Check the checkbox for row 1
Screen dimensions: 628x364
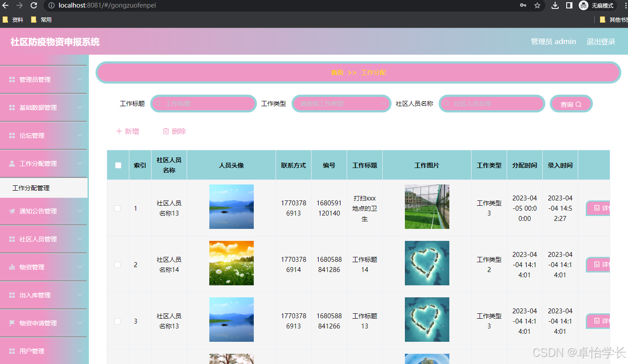coord(117,208)
